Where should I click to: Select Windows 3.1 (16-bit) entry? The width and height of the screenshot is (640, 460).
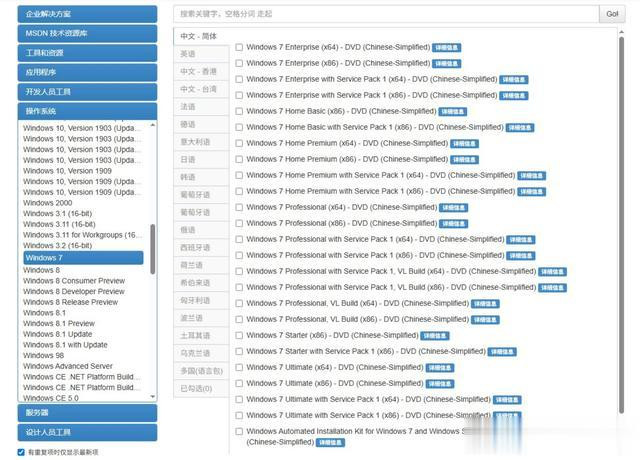(58, 213)
